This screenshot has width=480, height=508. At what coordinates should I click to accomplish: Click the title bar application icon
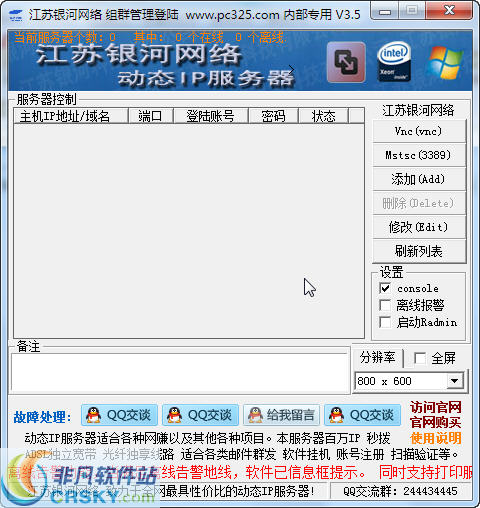(15, 15)
